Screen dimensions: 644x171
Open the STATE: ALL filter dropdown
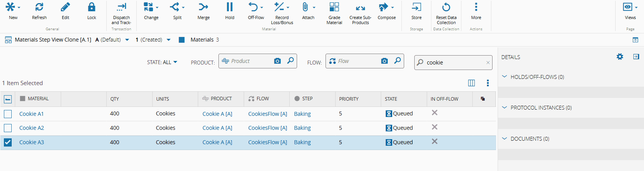coord(162,62)
